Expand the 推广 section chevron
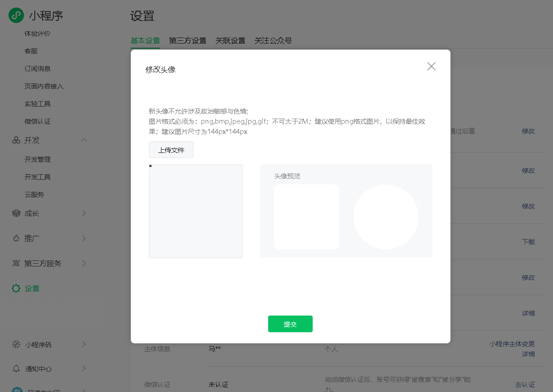Image resolution: width=553 pixels, height=392 pixels. pyautogui.click(x=84, y=238)
